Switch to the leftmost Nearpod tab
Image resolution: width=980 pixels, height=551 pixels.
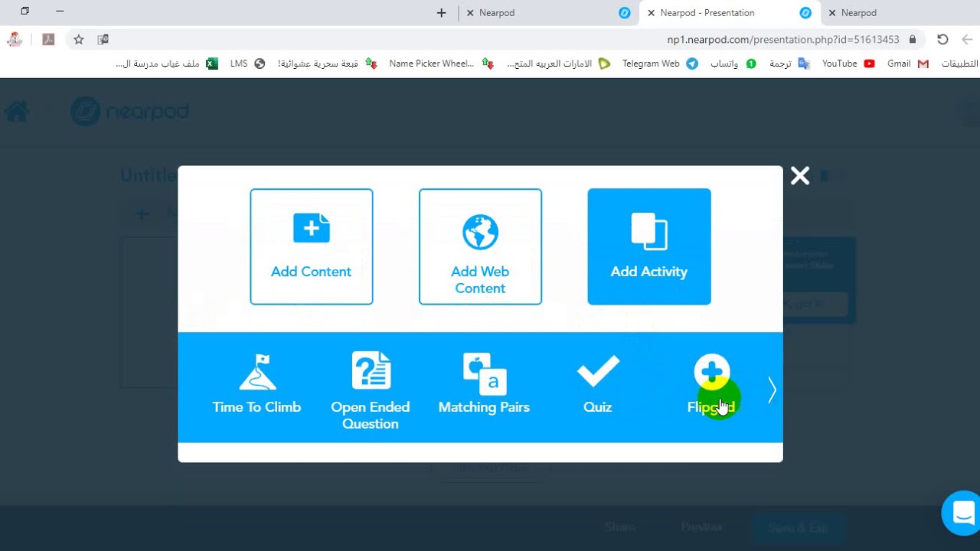547,13
